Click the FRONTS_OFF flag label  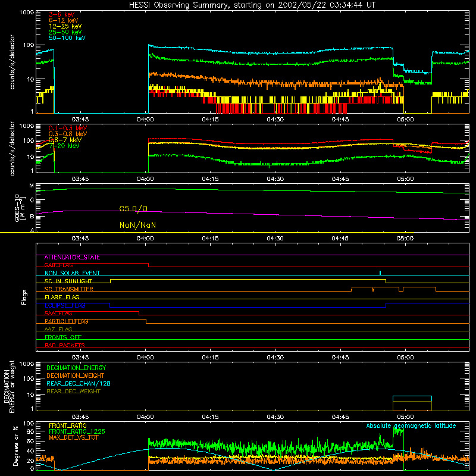[63, 337]
